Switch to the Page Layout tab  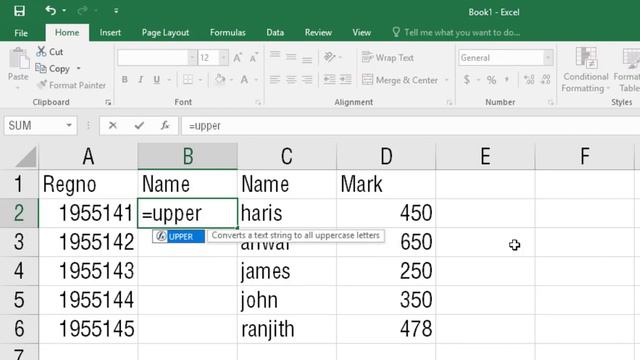click(165, 33)
